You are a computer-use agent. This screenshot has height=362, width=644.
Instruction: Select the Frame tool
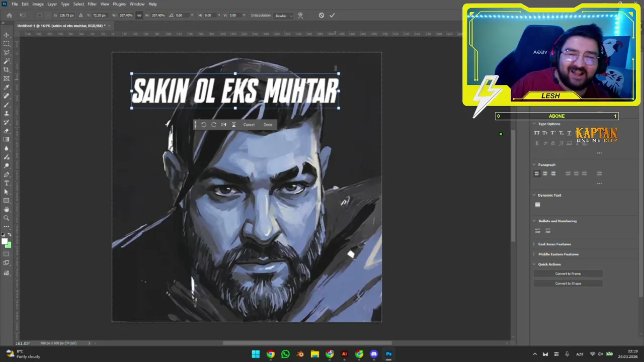(x=7, y=78)
